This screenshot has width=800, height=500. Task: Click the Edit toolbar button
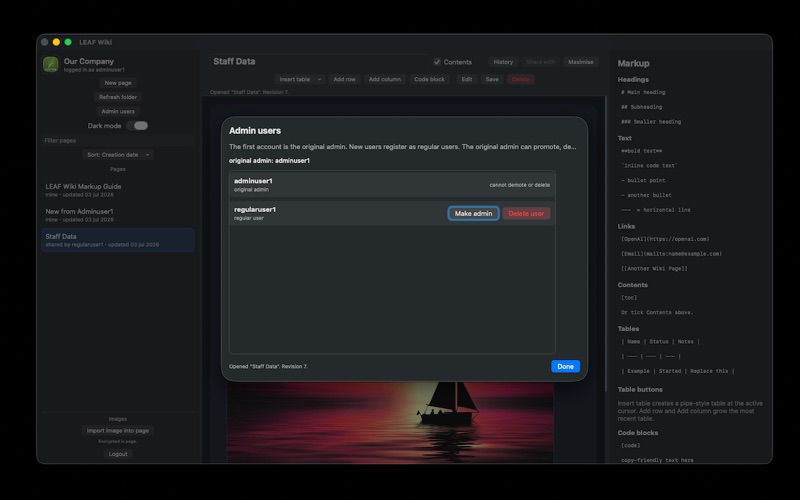pos(467,79)
